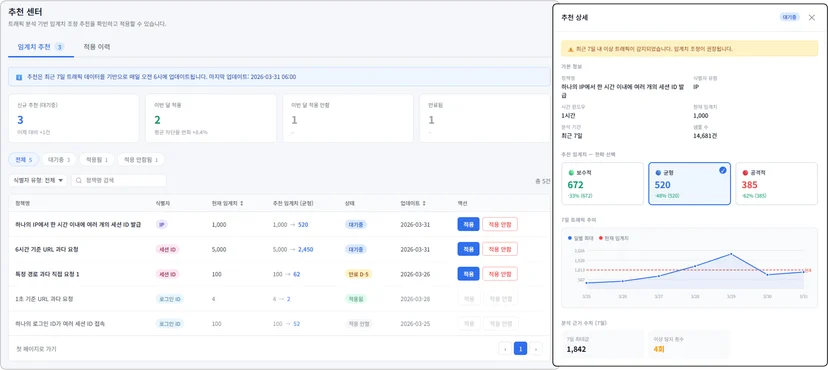Close the 추천 상세 panel with X icon
828x370 pixels.
(812, 17)
